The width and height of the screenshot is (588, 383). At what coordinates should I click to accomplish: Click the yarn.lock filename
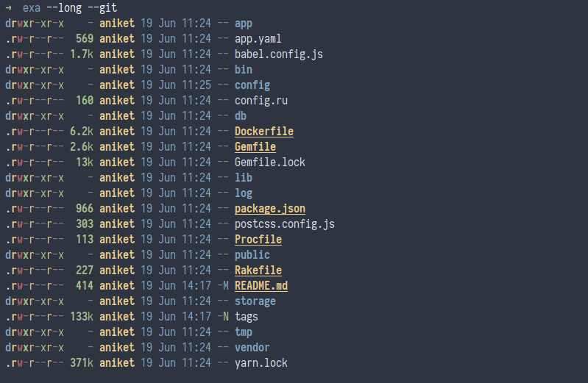point(261,363)
